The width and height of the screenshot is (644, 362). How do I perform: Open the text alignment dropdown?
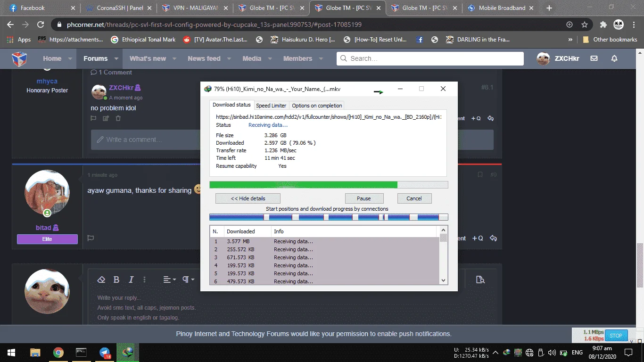pos(169,280)
